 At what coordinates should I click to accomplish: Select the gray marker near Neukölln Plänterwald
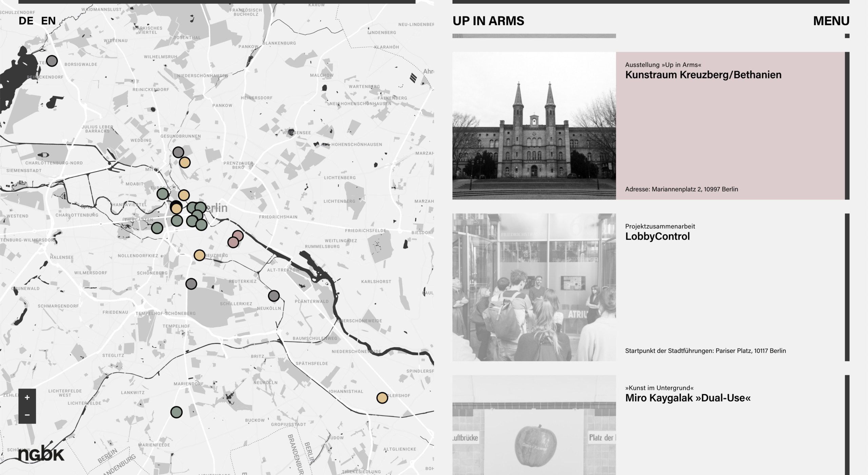tap(274, 296)
